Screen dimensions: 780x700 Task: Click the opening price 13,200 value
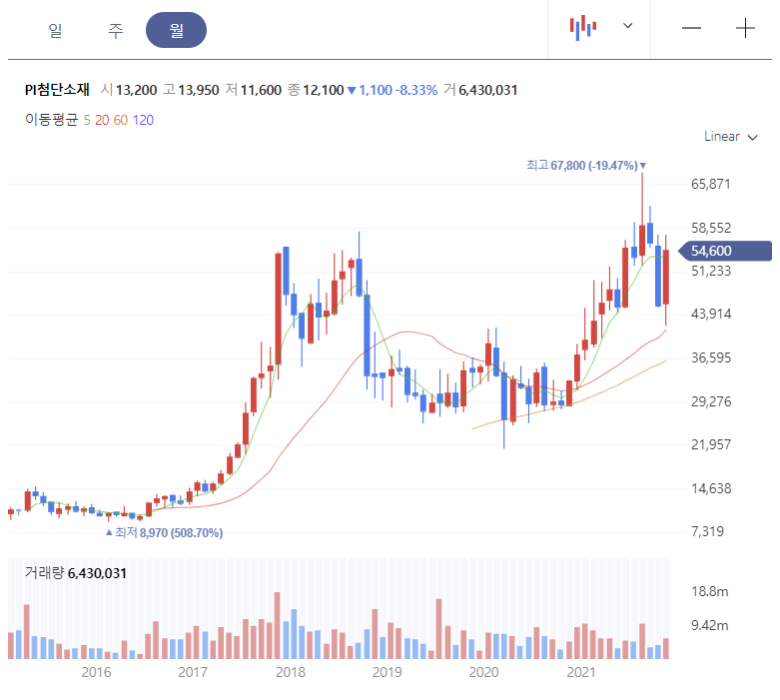[x=136, y=90]
